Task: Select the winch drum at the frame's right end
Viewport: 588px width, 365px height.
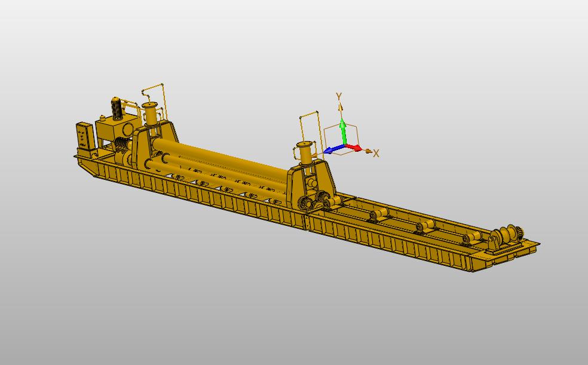Action: (506, 234)
